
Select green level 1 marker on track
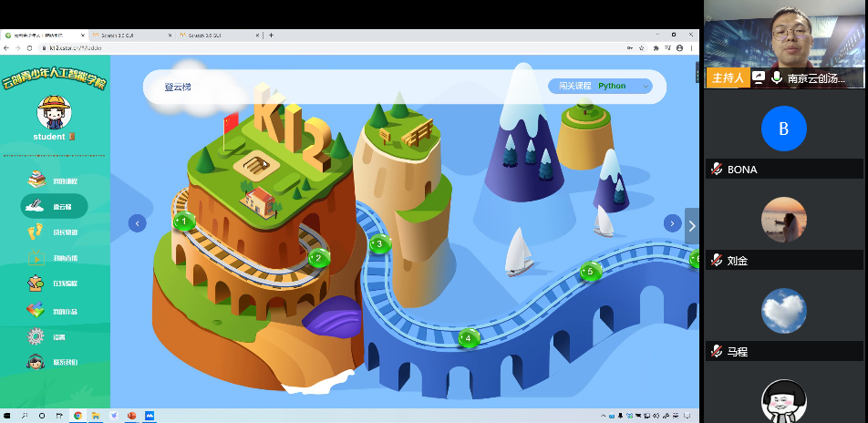click(x=184, y=221)
